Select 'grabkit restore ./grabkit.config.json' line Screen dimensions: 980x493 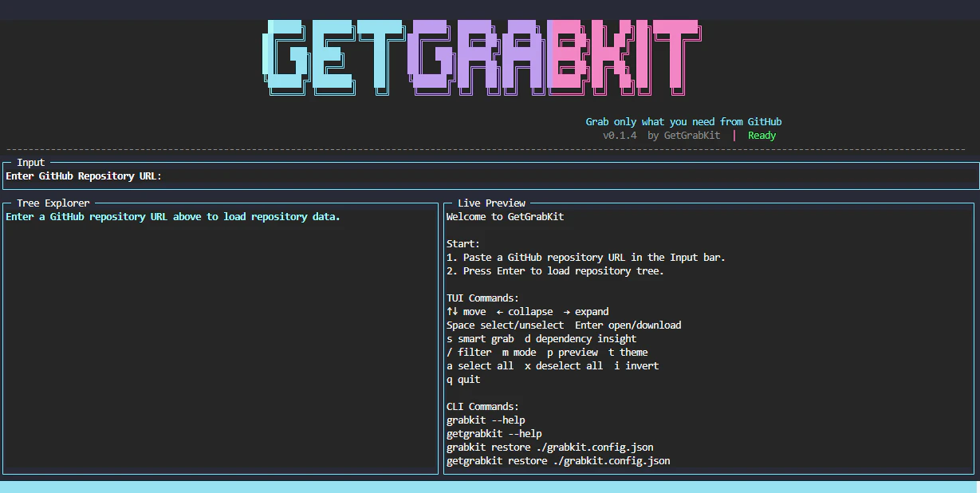coord(549,448)
